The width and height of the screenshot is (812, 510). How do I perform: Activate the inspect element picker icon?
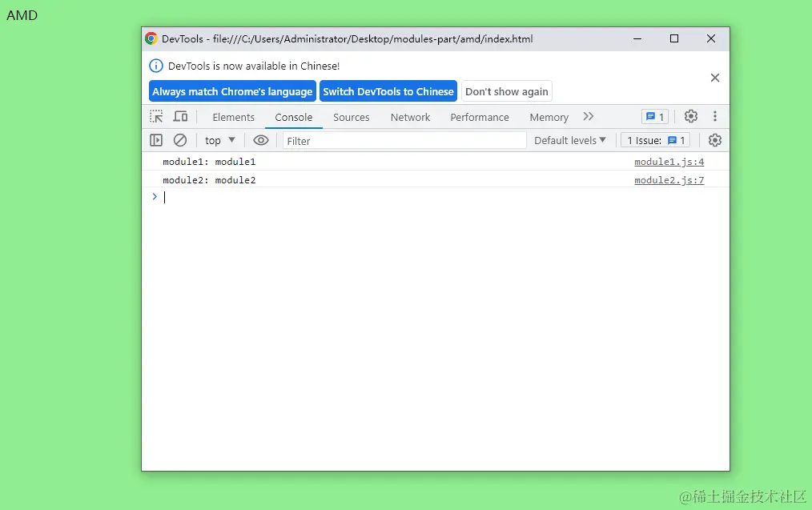156,117
